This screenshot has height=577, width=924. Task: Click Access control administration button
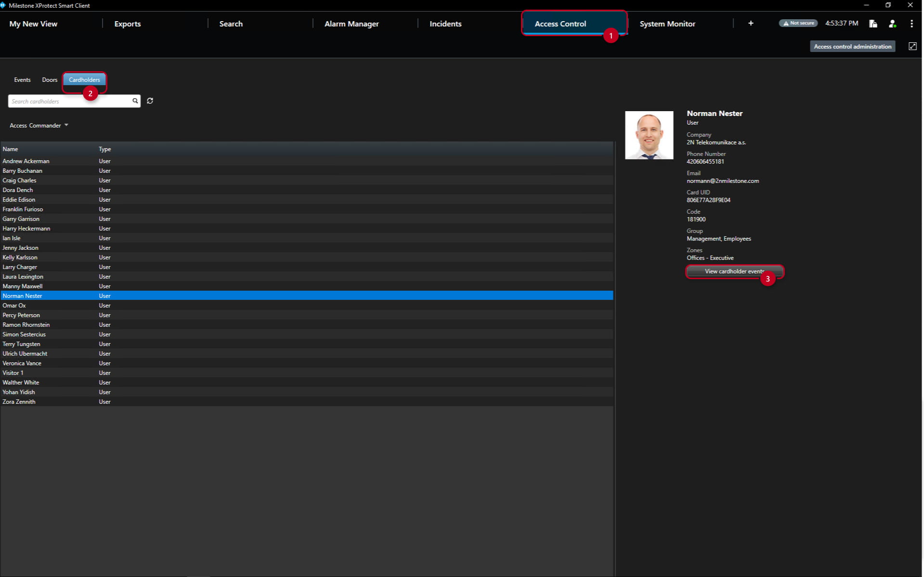[852, 47]
